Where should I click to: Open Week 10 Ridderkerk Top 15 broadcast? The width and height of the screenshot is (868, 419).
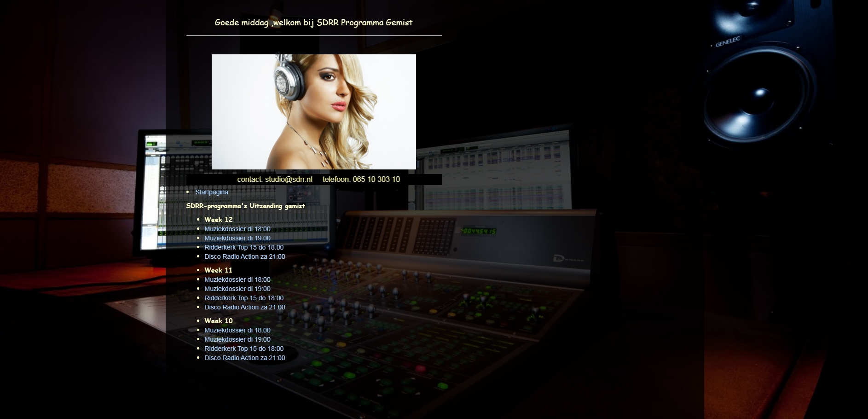coord(243,349)
